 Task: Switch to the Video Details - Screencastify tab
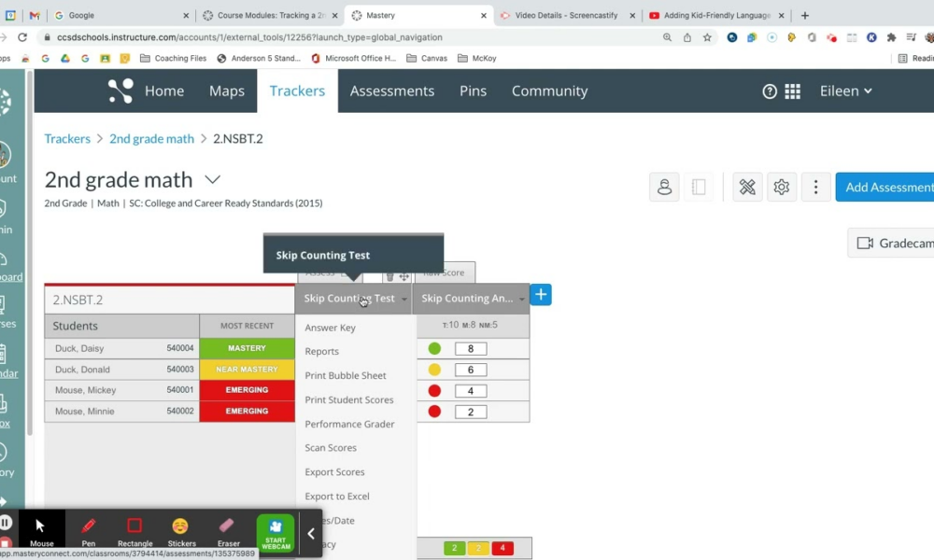point(566,16)
